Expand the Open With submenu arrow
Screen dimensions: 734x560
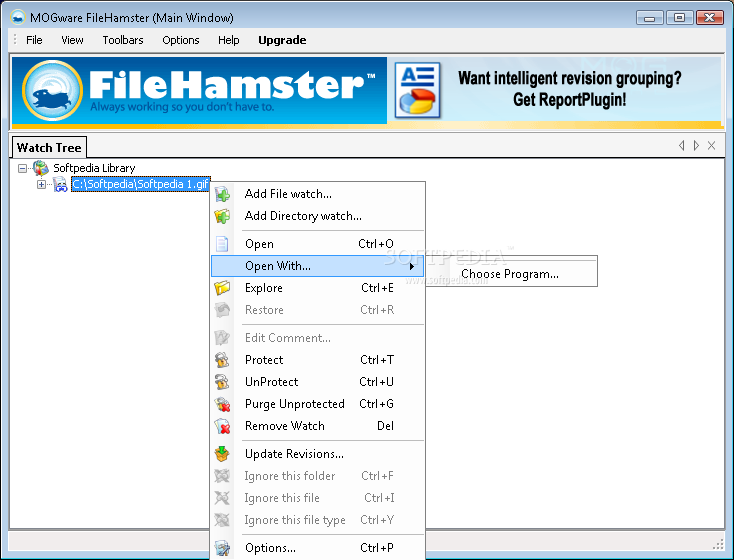(x=412, y=266)
